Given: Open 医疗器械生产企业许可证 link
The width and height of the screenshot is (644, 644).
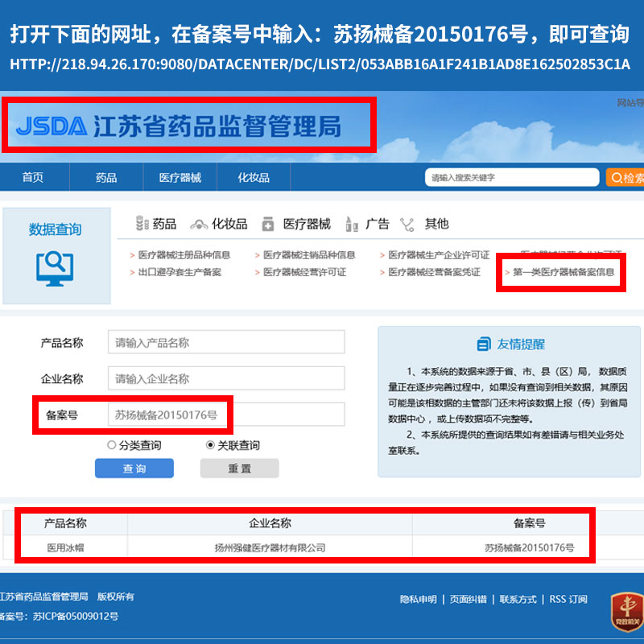Looking at the screenshot, I should [x=439, y=255].
